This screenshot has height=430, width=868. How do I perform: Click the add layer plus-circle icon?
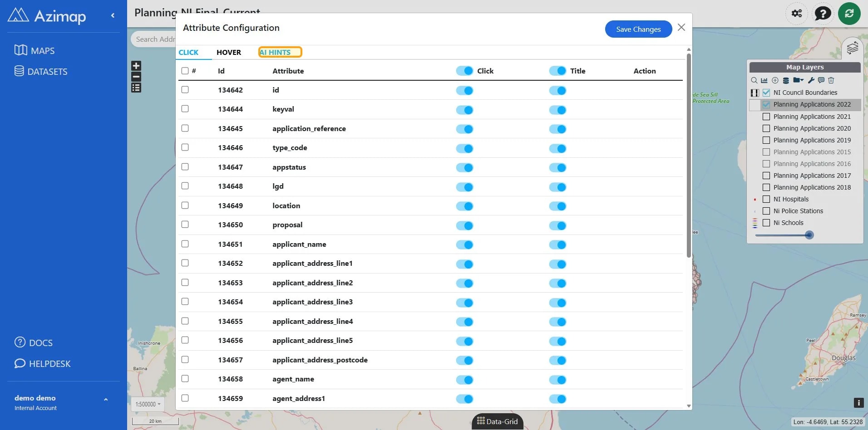(775, 80)
